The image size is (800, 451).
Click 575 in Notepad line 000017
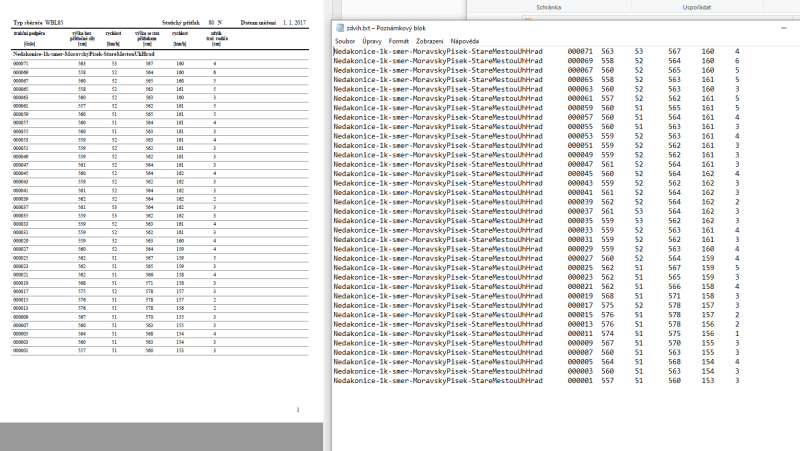[x=607, y=306]
